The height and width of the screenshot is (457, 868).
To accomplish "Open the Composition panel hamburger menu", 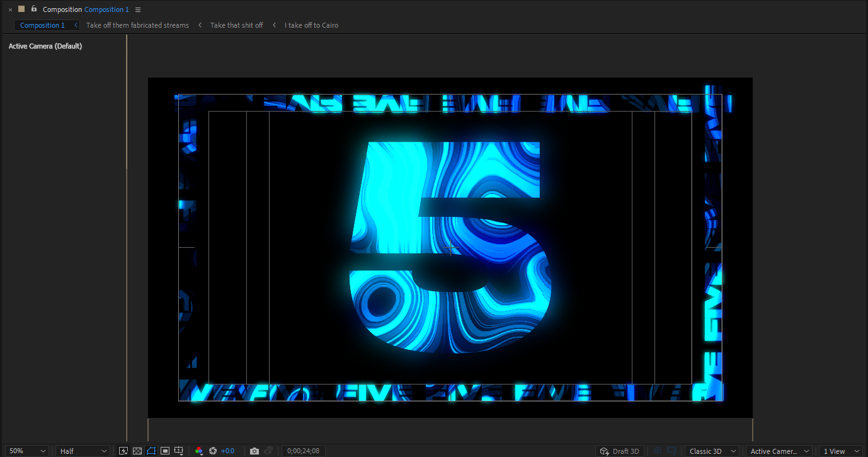I will [x=138, y=9].
